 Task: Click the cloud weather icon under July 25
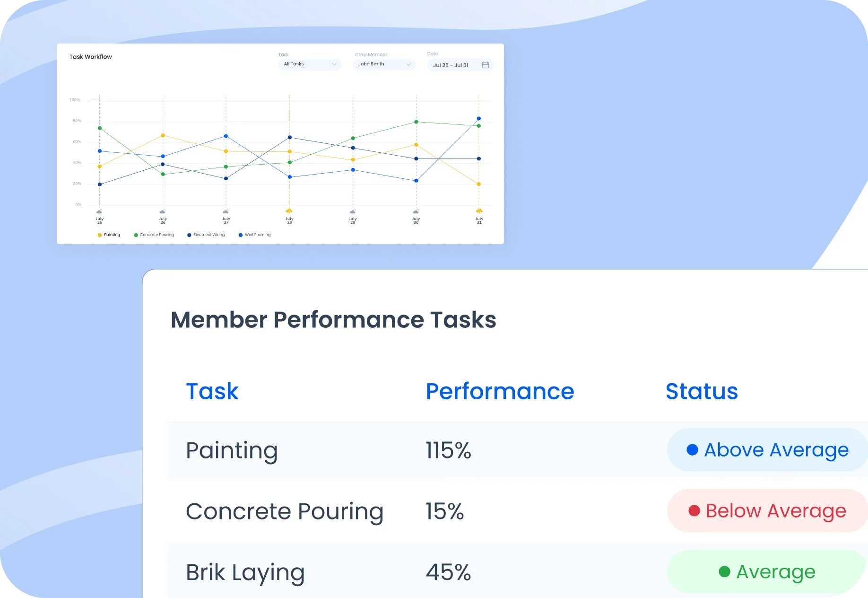coord(100,211)
